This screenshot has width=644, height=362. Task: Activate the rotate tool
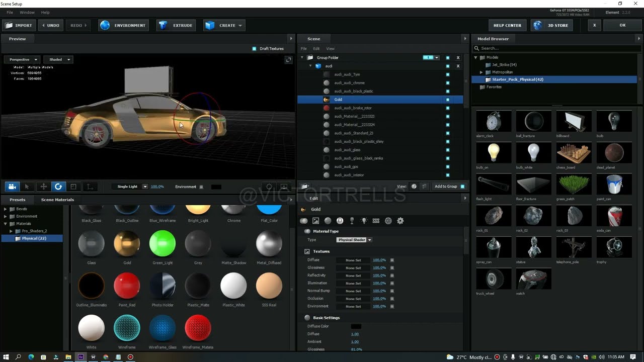tap(58, 187)
